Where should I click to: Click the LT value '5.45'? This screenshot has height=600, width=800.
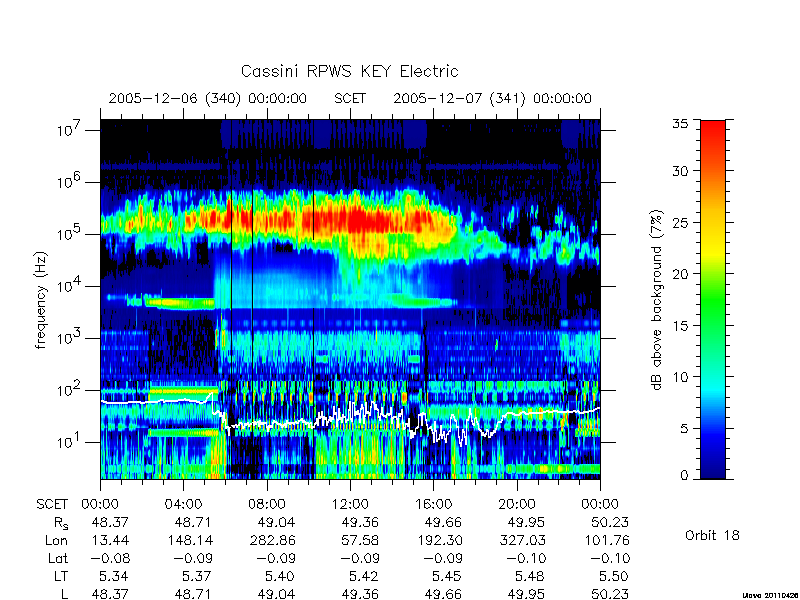[x=446, y=576]
